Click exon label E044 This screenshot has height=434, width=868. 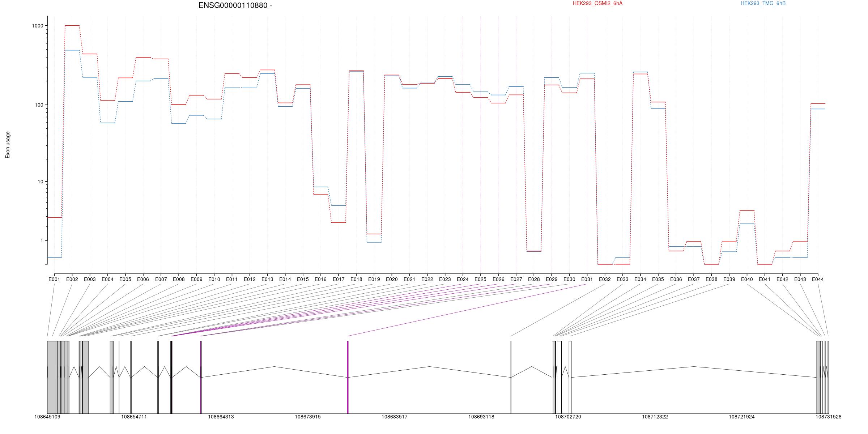[x=818, y=279]
